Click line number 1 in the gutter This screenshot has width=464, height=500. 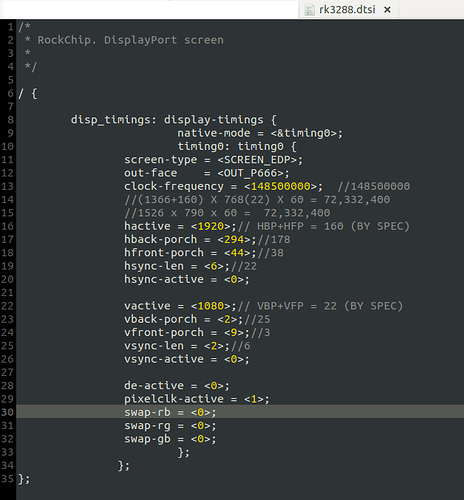tap(10, 27)
